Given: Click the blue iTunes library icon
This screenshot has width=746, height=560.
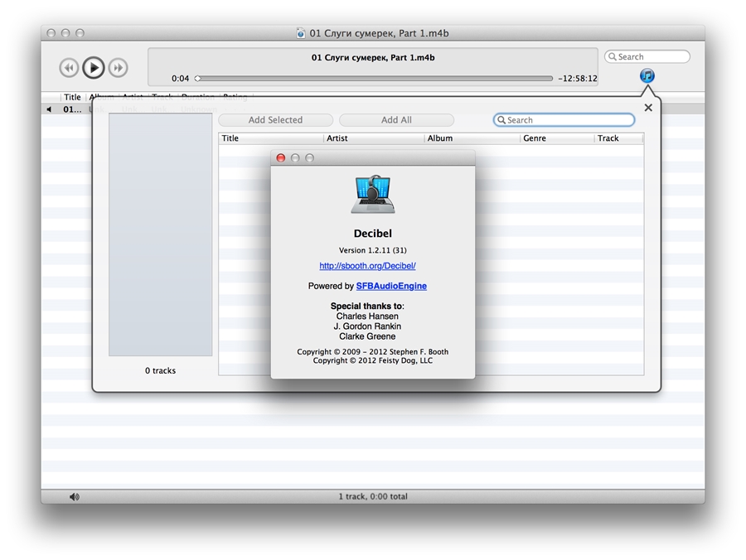Looking at the screenshot, I should [647, 76].
